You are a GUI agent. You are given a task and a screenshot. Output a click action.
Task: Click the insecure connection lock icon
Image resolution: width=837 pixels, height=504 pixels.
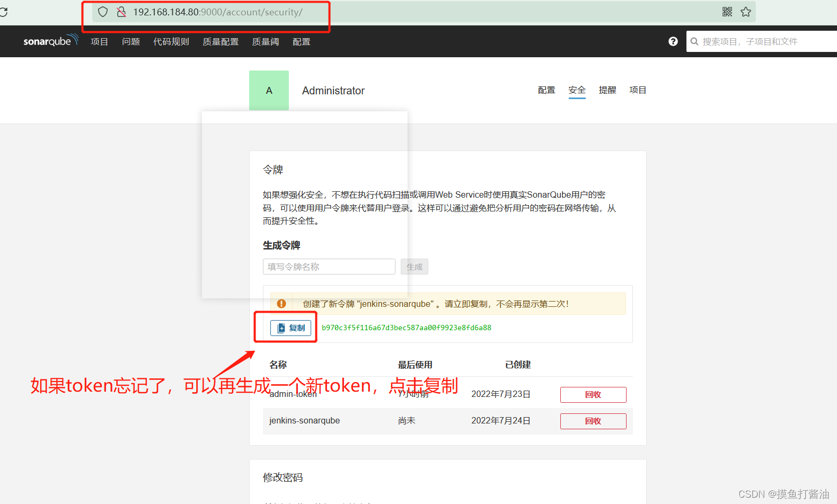(x=121, y=12)
